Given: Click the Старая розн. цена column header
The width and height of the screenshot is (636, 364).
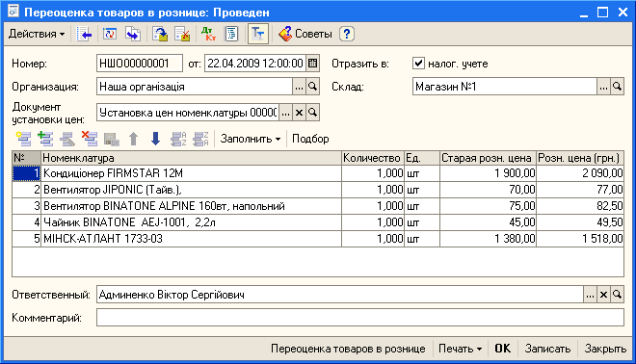Looking at the screenshot, I should pyautogui.click(x=488, y=158).
